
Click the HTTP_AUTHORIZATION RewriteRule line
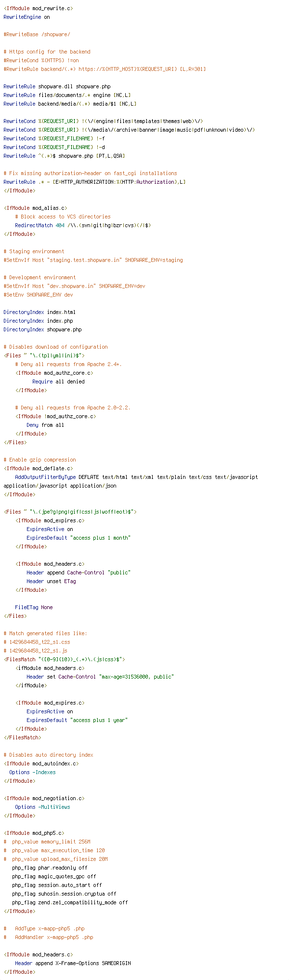click(x=94, y=182)
